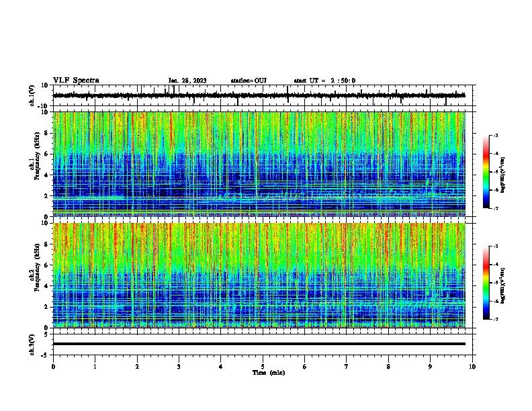Viewport: 532px width, 411px height.
Task: Click the "1" tick on the time axis
Action: (95, 367)
